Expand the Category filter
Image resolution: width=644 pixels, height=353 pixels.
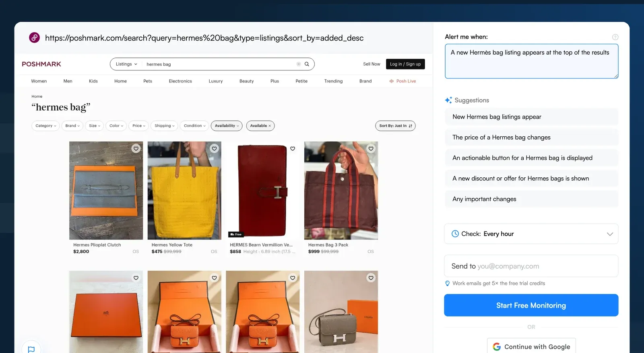45,126
